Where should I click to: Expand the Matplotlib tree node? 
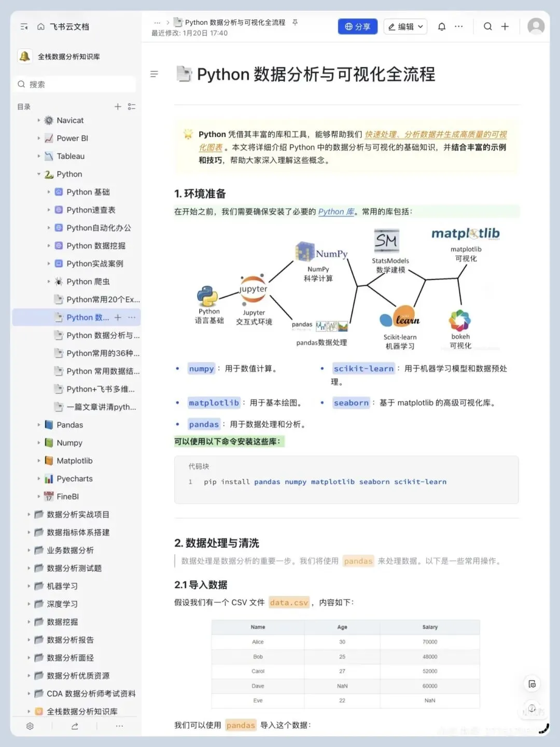coord(39,461)
